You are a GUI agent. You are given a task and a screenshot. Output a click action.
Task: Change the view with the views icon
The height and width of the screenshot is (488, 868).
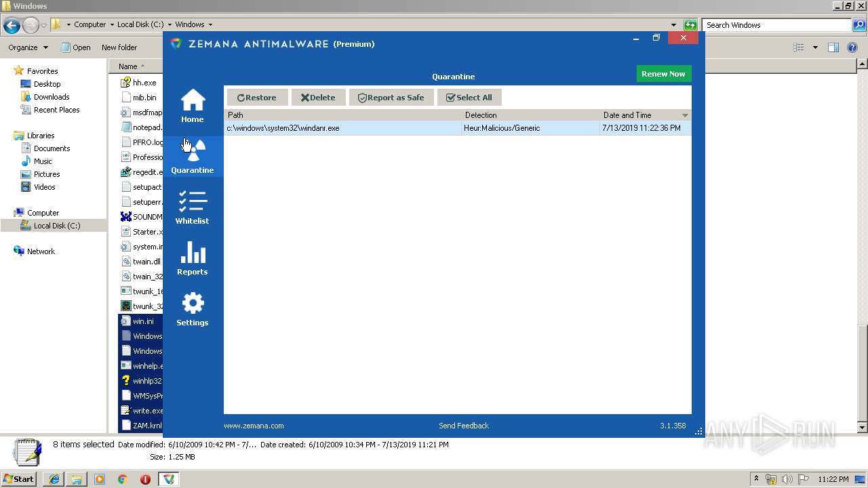coord(799,47)
